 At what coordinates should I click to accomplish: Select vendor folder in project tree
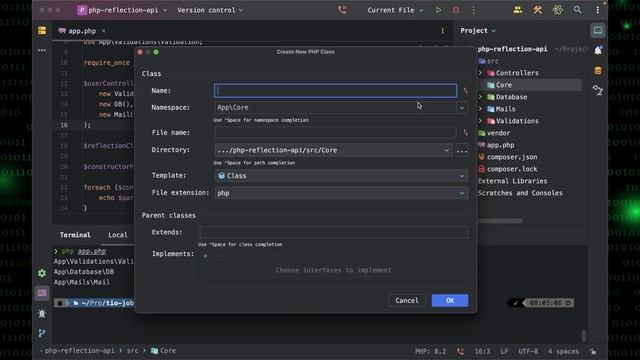[498, 133]
